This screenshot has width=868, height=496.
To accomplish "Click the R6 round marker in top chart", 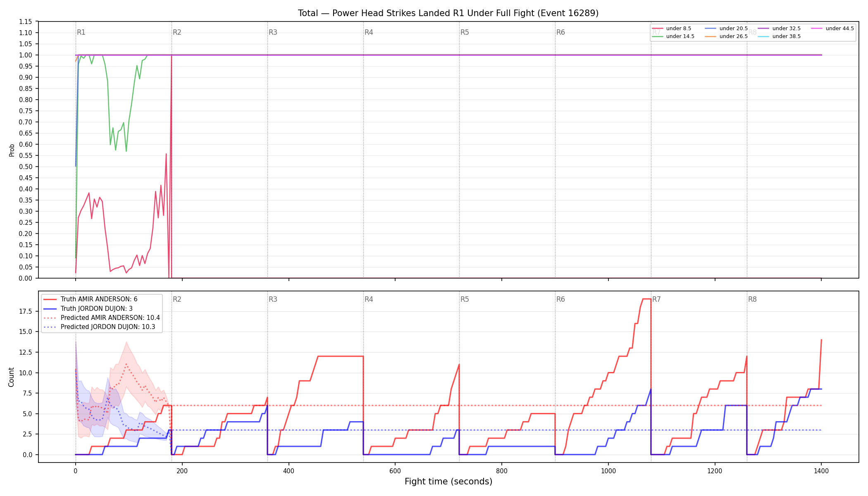I will [560, 32].
